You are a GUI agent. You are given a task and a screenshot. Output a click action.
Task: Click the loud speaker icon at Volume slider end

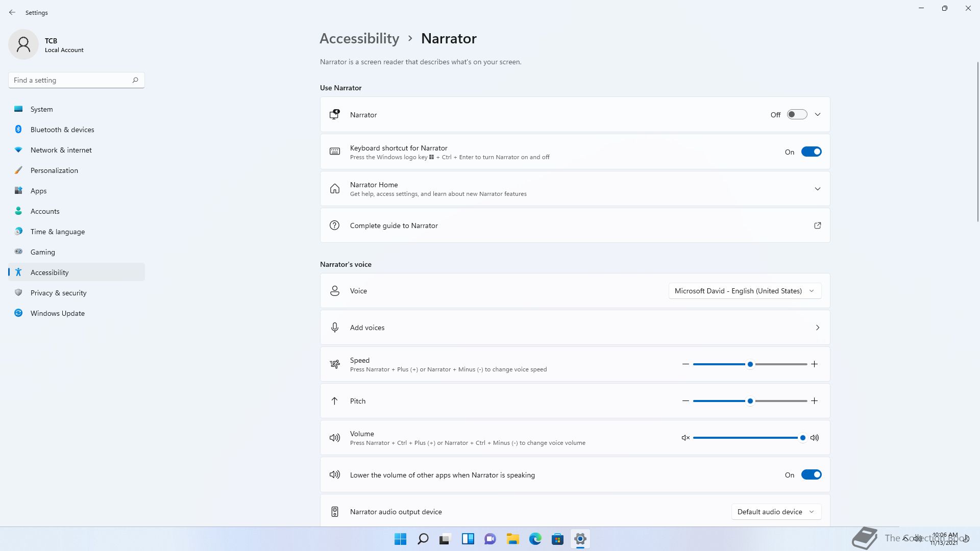[x=815, y=438]
